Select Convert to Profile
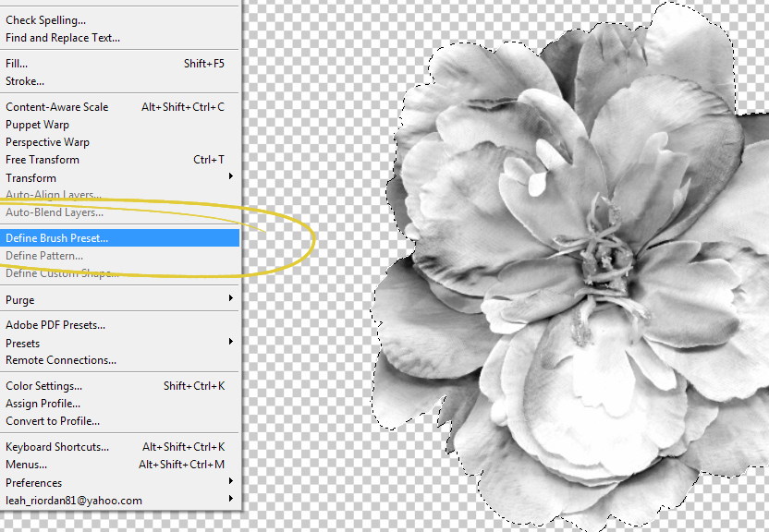This screenshot has height=532, width=769. 119,421
